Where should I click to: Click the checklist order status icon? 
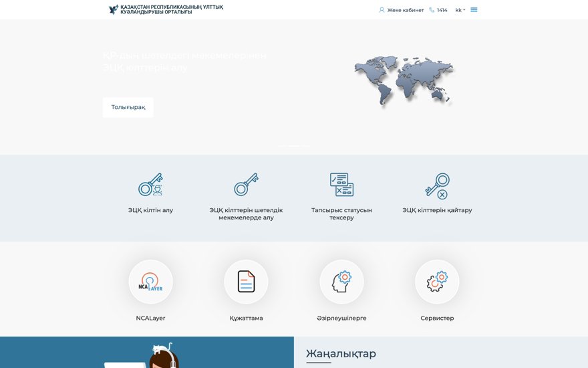[341, 185]
